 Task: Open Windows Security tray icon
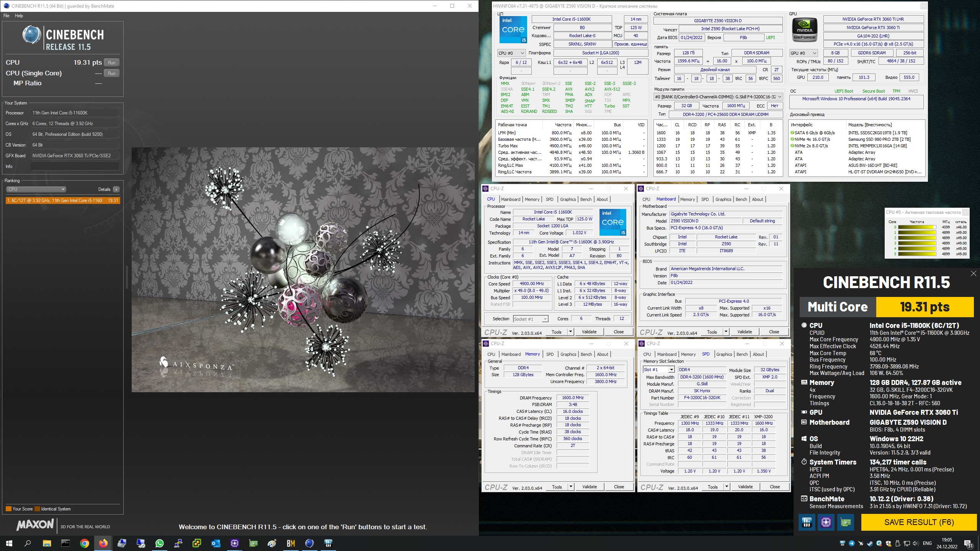[888, 543]
